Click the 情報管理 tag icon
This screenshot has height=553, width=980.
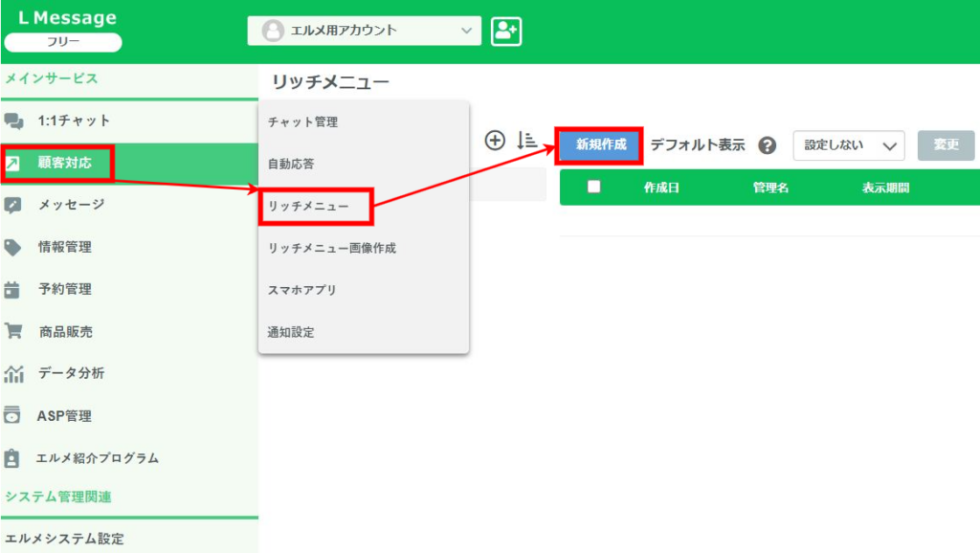tap(13, 247)
